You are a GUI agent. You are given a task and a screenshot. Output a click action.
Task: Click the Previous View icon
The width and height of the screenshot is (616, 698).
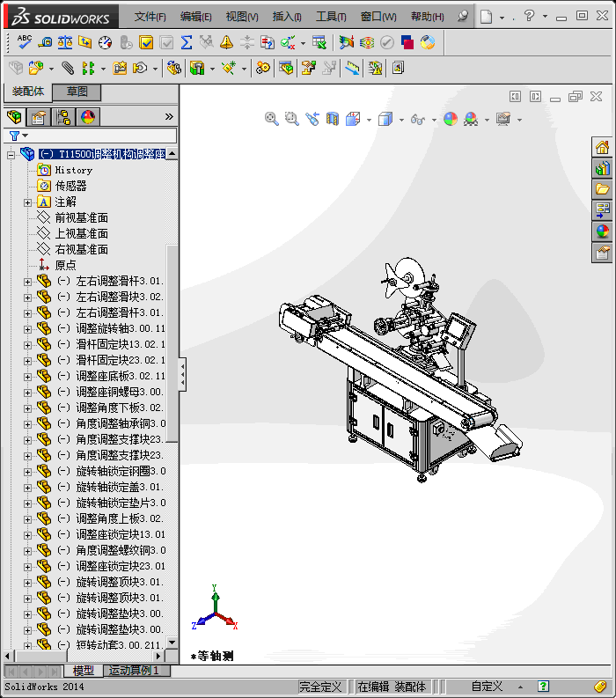(312, 119)
